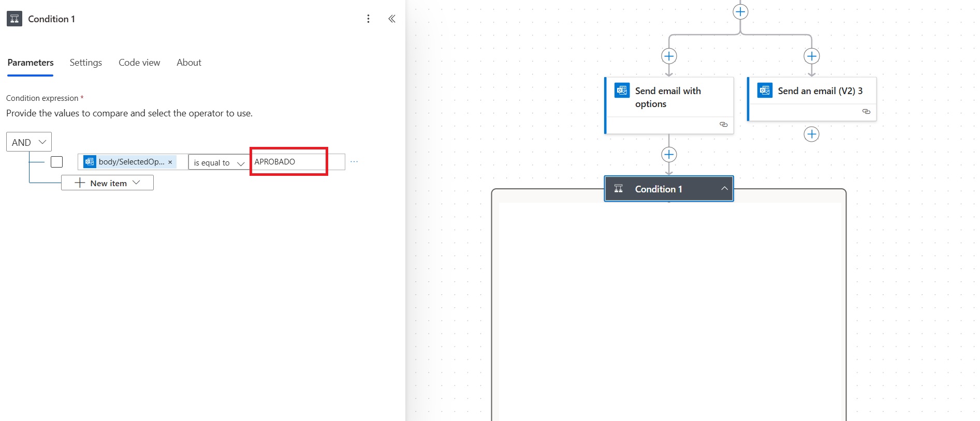Open the condition row ellipsis menu
Screen dimensions: 980x421
[x=354, y=162]
